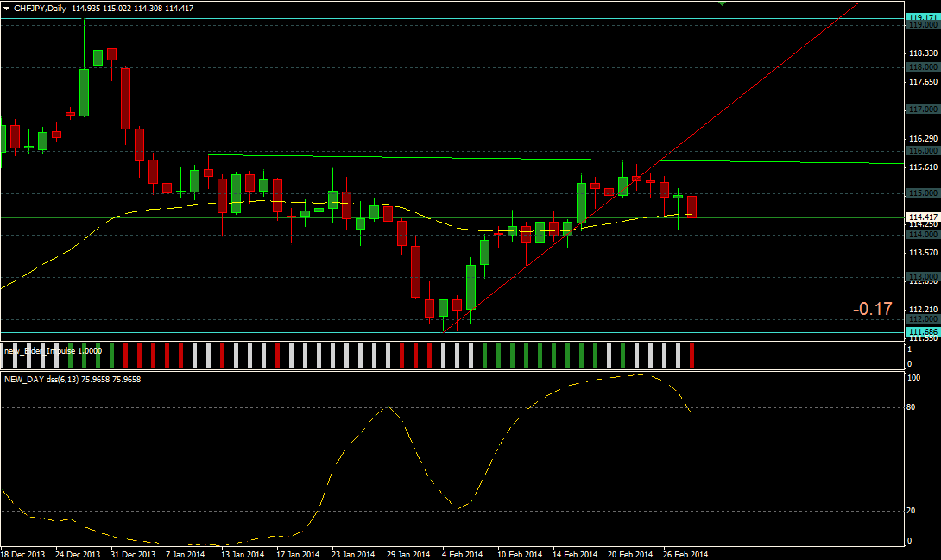
Task: Click the 20 Feb 2014 date label
Action: point(630,554)
